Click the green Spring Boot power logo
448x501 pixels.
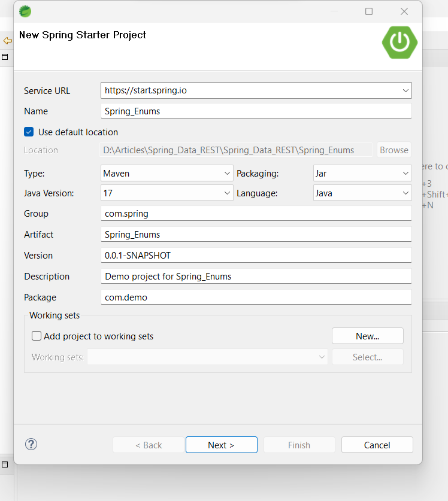coord(399,41)
